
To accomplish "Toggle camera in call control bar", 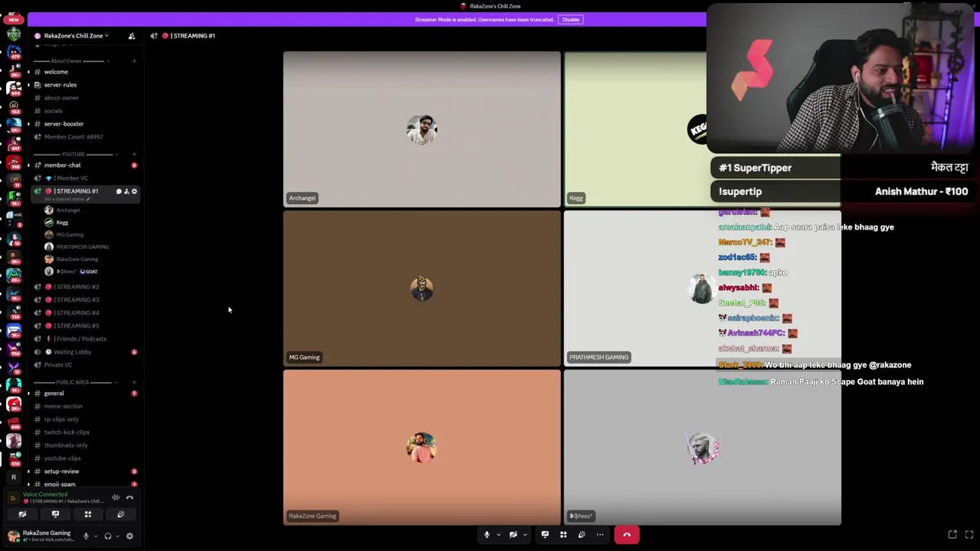I will [513, 535].
